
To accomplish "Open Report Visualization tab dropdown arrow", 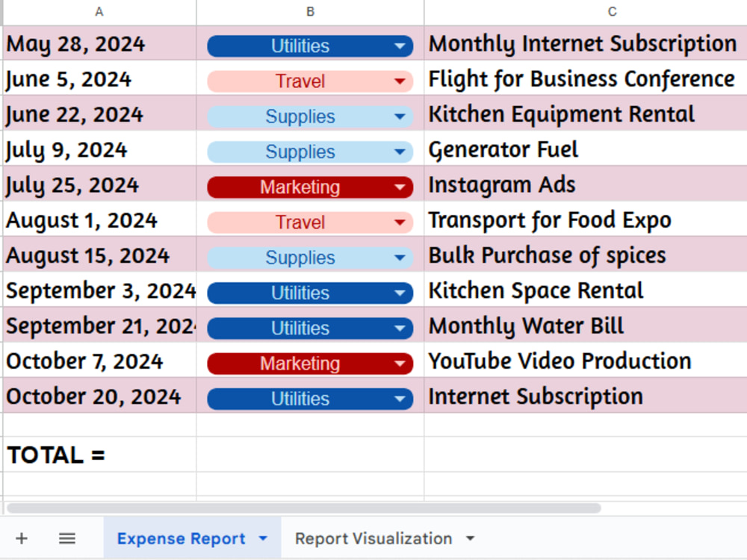I will pyautogui.click(x=470, y=538).
